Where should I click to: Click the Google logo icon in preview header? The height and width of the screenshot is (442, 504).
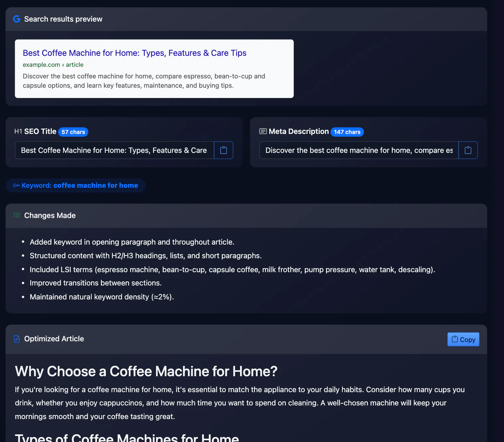tap(17, 19)
